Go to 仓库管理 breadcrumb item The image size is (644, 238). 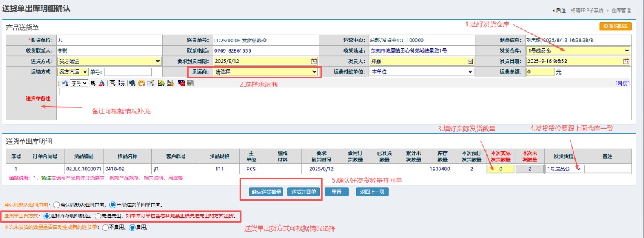tap(622, 11)
